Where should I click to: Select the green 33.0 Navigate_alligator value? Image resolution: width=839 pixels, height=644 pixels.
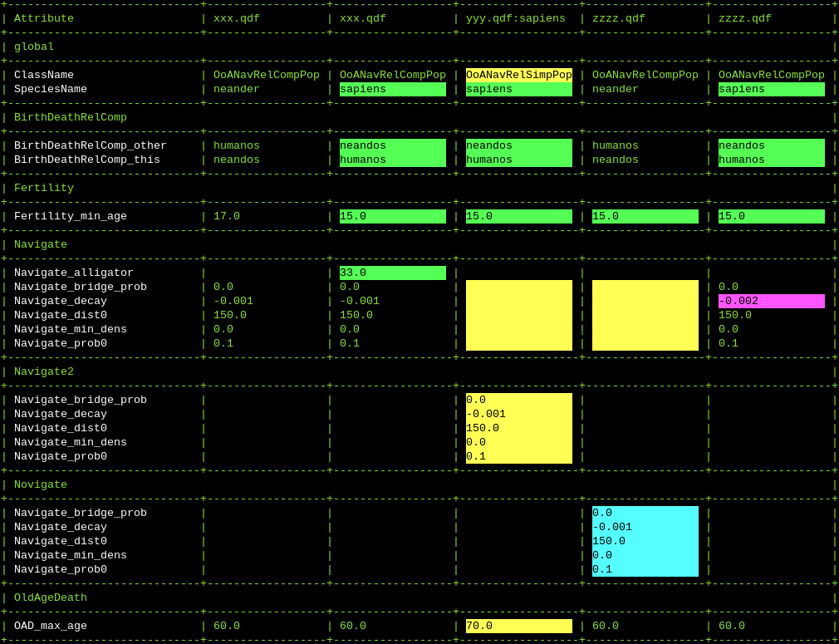(x=392, y=273)
